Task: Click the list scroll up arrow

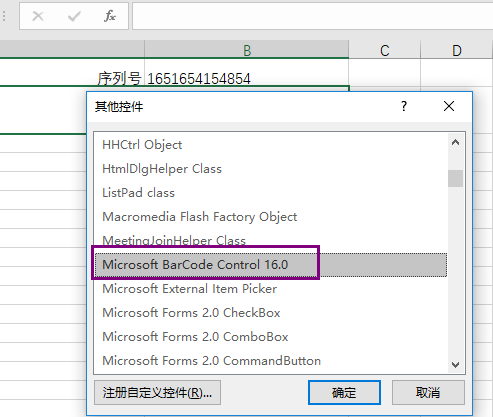Action: pyautogui.click(x=455, y=143)
